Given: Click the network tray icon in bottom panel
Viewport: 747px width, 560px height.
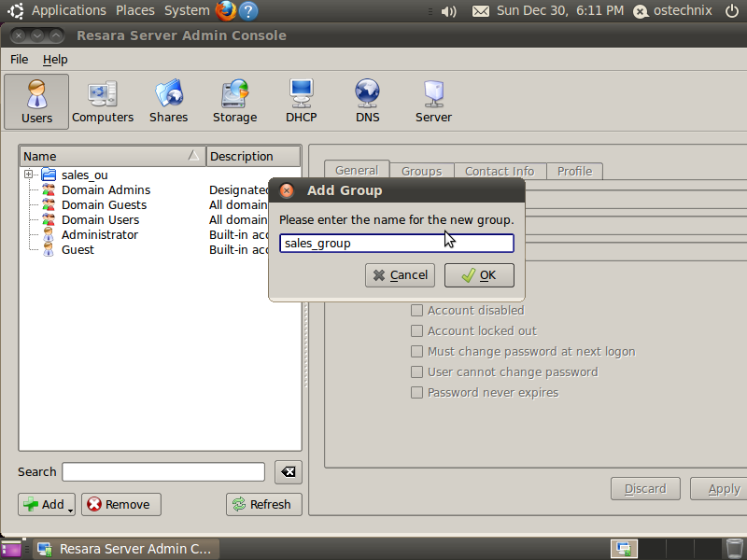Looking at the screenshot, I should (624, 549).
